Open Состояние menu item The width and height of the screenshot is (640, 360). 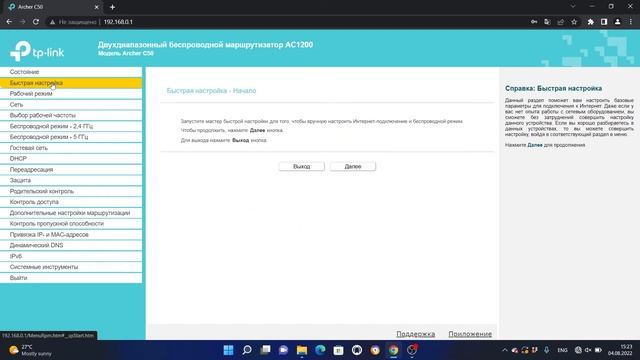(x=71, y=72)
